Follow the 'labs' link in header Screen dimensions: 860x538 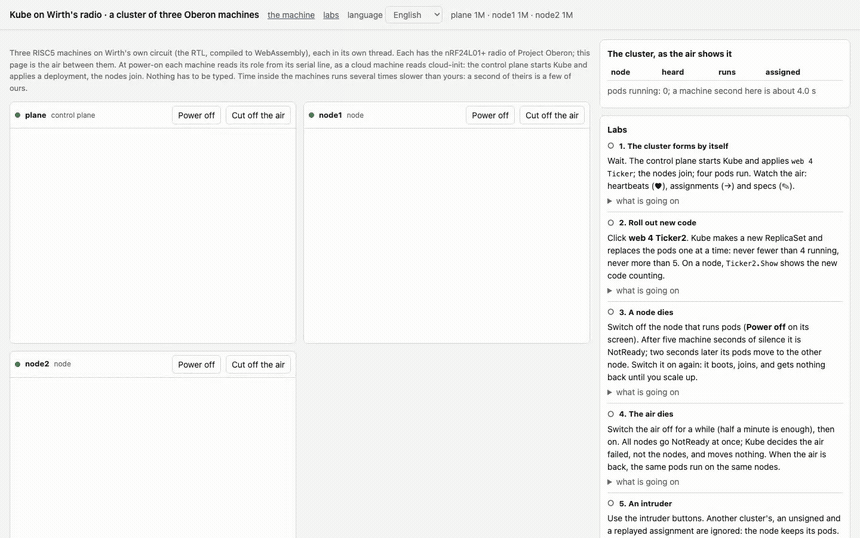pos(331,15)
